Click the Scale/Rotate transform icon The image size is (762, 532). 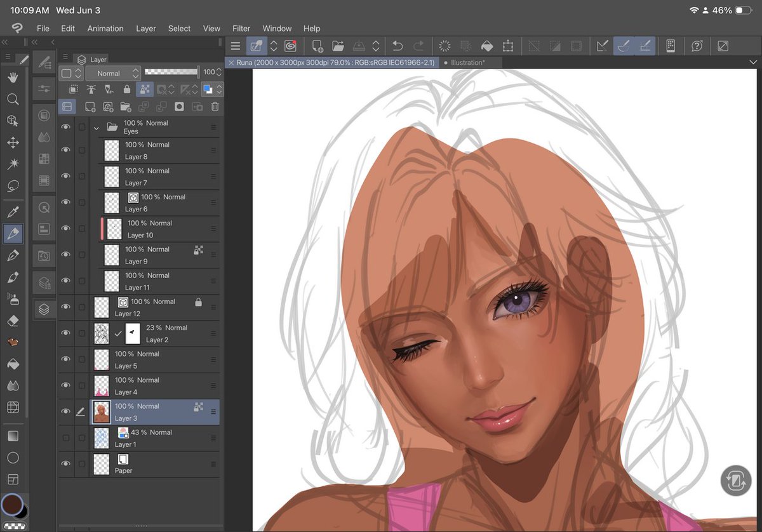pyautogui.click(x=508, y=46)
